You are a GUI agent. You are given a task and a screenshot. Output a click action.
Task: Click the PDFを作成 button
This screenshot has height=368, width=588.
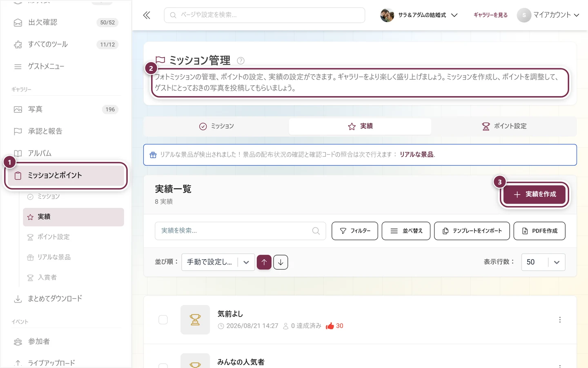[x=539, y=231]
